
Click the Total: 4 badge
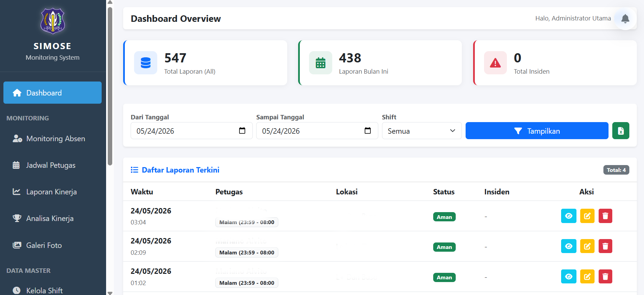click(616, 170)
